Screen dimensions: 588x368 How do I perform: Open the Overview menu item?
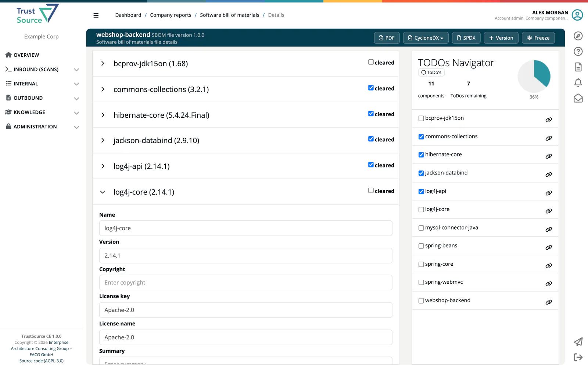(26, 55)
